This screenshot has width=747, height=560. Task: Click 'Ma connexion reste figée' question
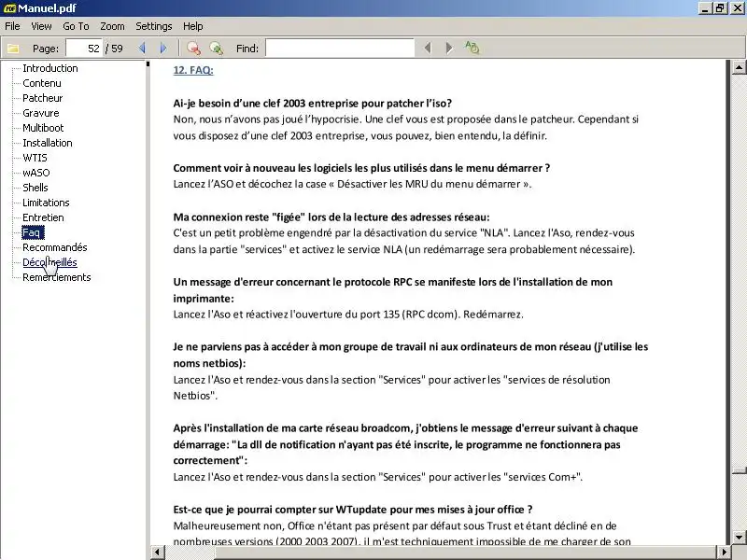(x=331, y=217)
